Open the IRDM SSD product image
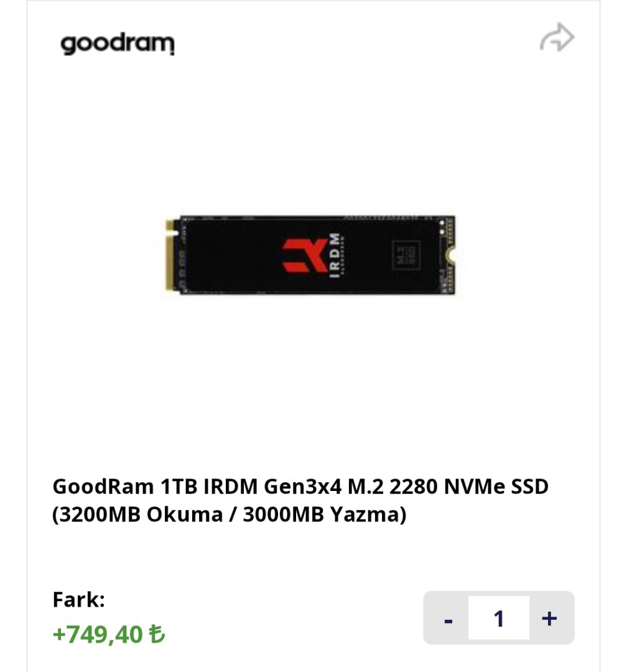Image resolution: width=627 pixels, height=672 pixels. pyautogui.click(x=311, y=255)
